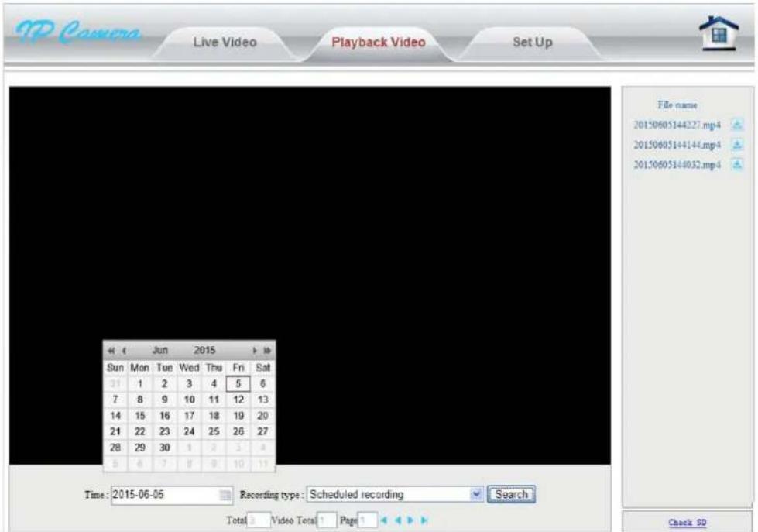Open Check SD link

pos(688,523)
